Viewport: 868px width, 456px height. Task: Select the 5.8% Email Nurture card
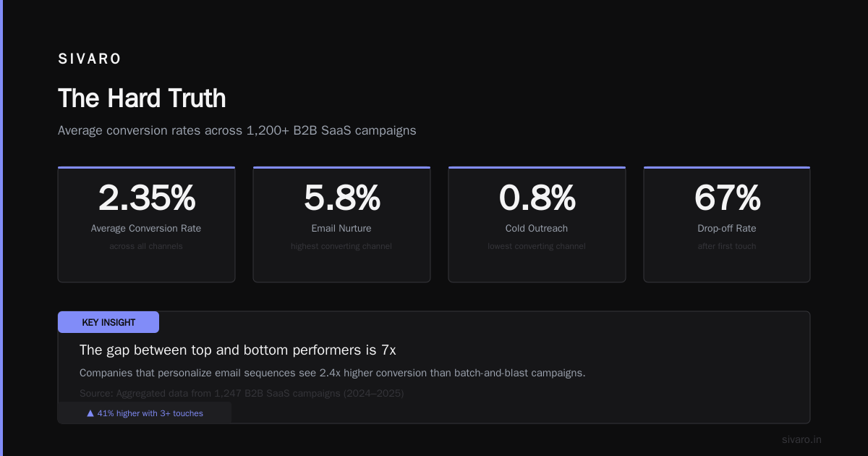click(341, 224)
